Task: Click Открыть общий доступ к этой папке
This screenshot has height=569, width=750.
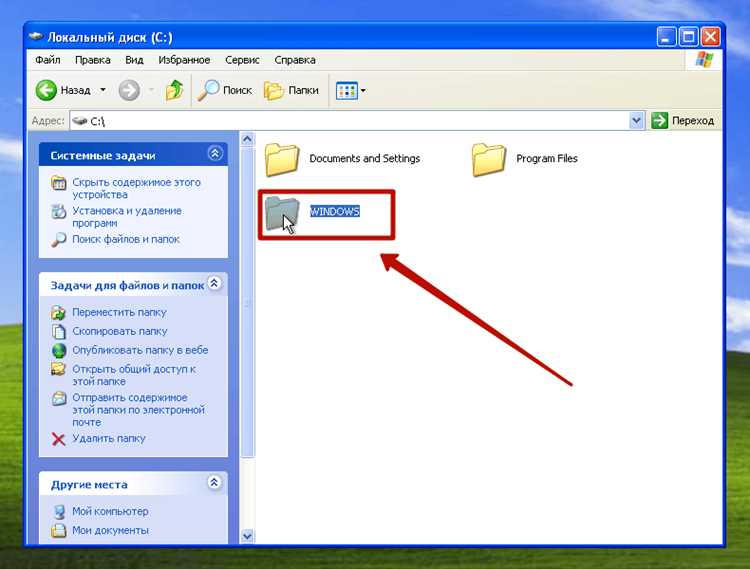Action: pos(134,375)
